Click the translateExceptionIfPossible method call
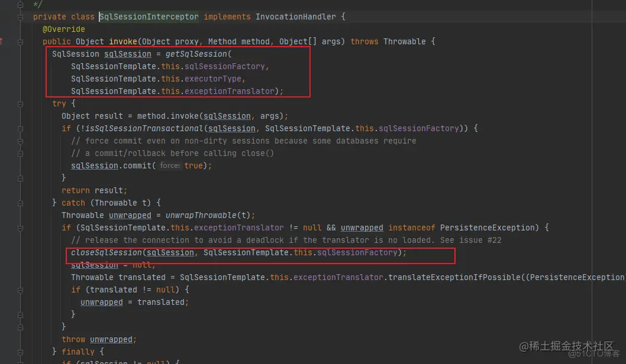 (454, 277)
